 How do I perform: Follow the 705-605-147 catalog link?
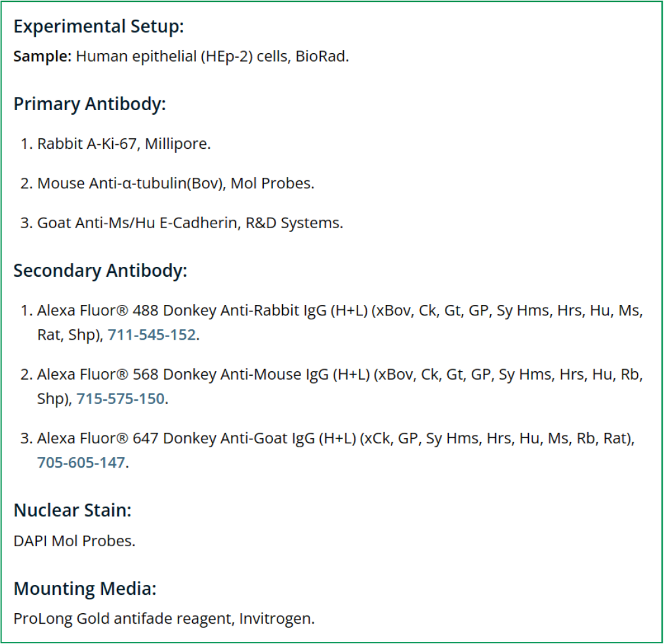click(x=81, y=462)
